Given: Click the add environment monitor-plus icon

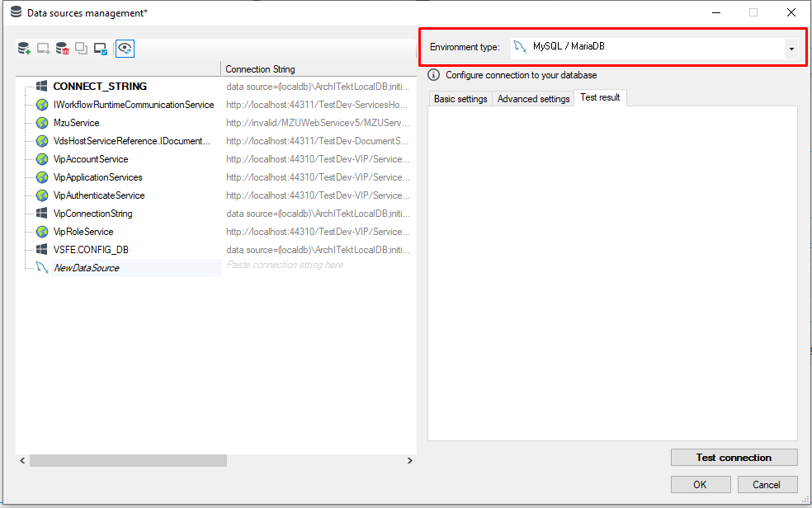Looking at the screenshot, I should [43, 49].
